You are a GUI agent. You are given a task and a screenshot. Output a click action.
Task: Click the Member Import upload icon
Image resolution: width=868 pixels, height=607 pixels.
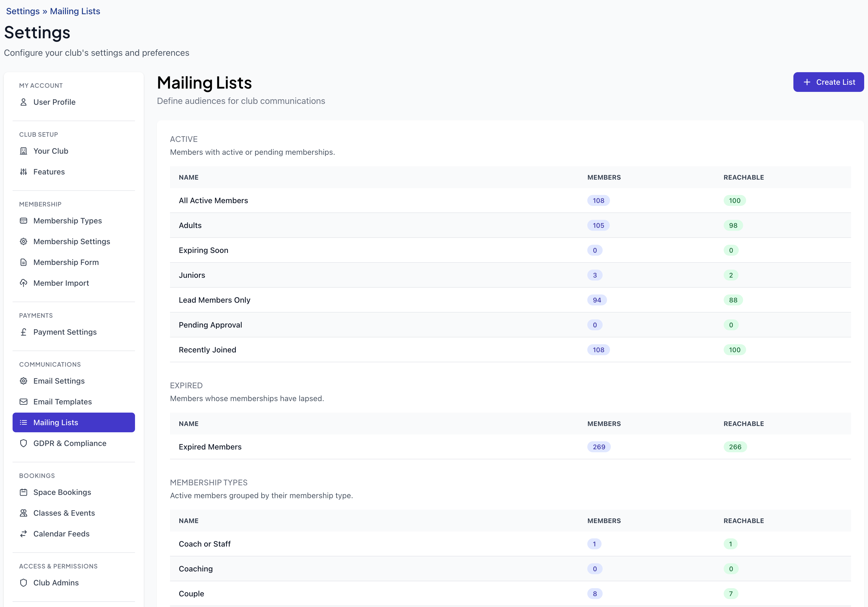coord(24,283)
